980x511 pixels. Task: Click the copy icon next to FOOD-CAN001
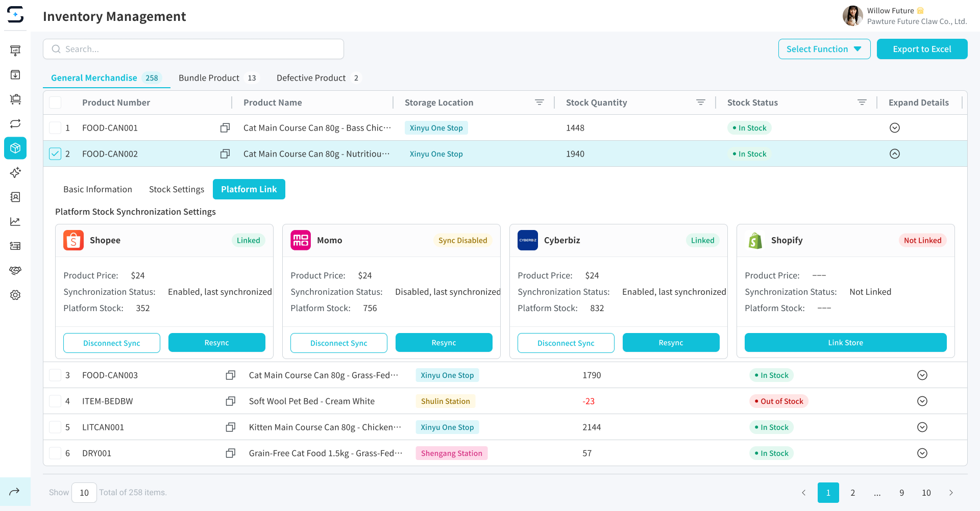(225, 128)
